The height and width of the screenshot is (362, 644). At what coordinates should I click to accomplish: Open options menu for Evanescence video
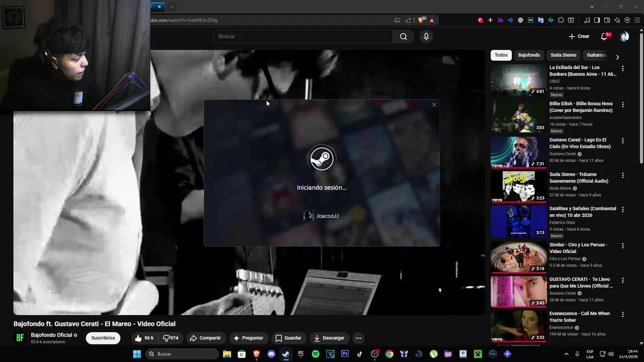(623, 315)
